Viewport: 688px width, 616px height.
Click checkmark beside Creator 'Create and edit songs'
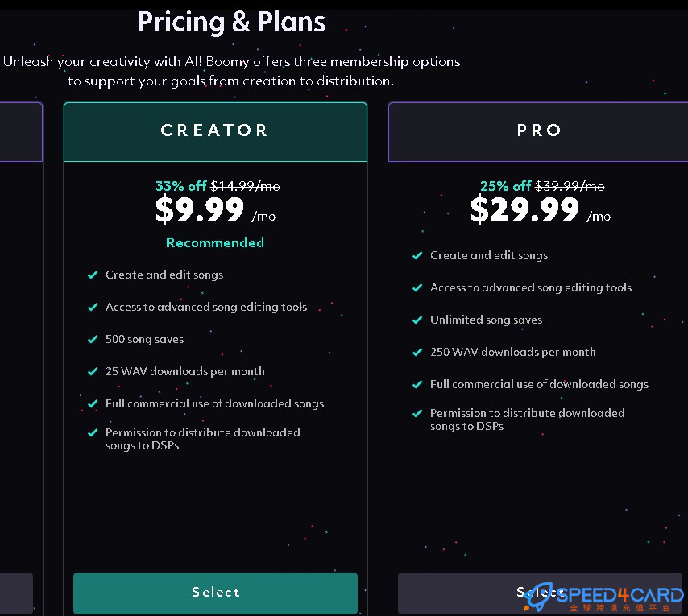pyautogui.click(x=93, y=275)
